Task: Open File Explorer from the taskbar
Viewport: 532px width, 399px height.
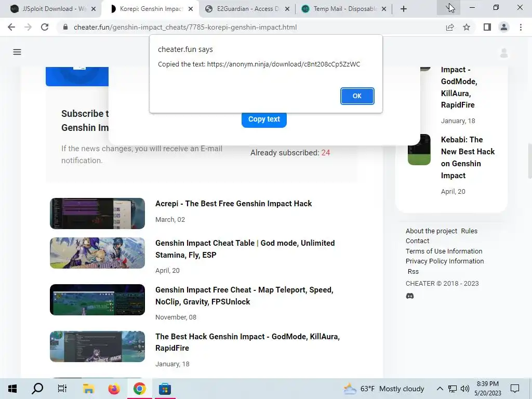Action: (88, 389)
